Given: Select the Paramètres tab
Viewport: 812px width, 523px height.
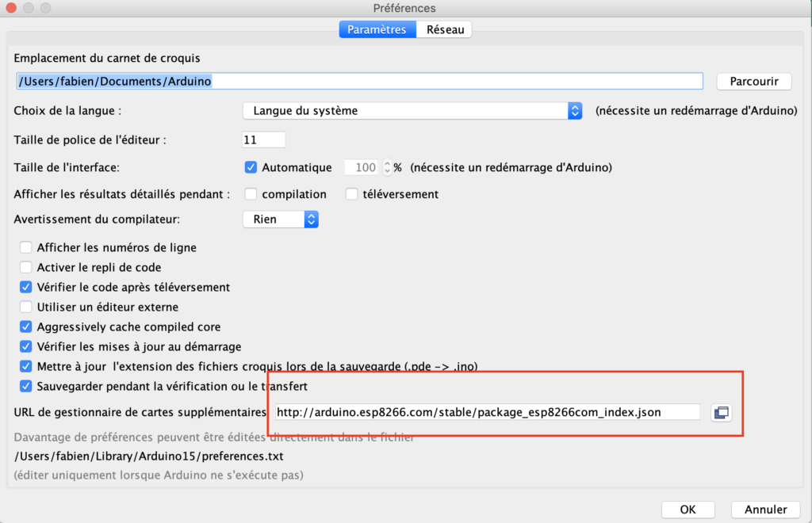Looking at the screenshot, I should coord(377,29).
